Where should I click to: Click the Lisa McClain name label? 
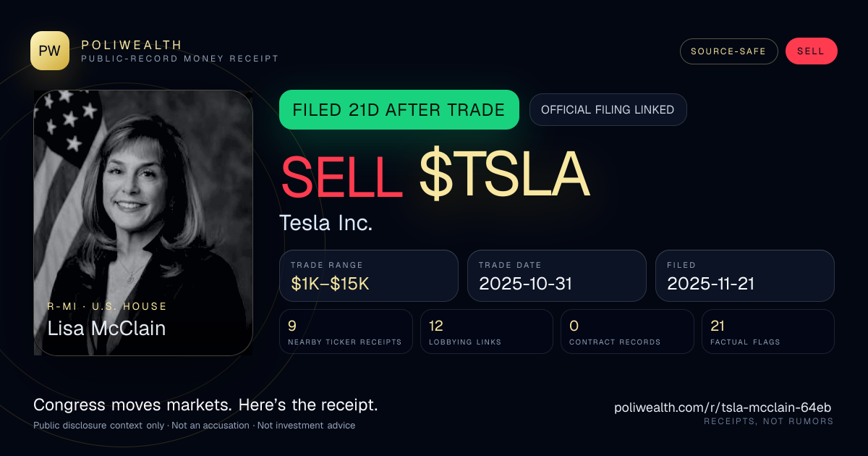(x=106, y=329)
